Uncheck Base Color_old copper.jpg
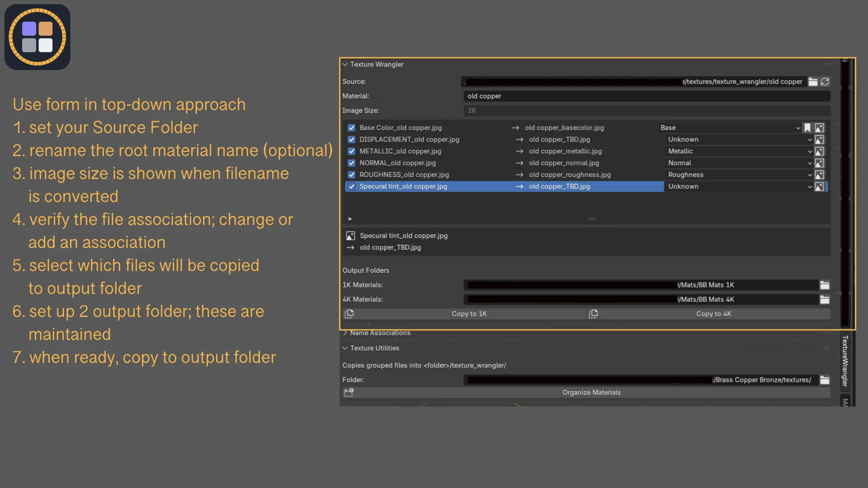The height and width of the screenshot is (488, 868). click(352, 128)
